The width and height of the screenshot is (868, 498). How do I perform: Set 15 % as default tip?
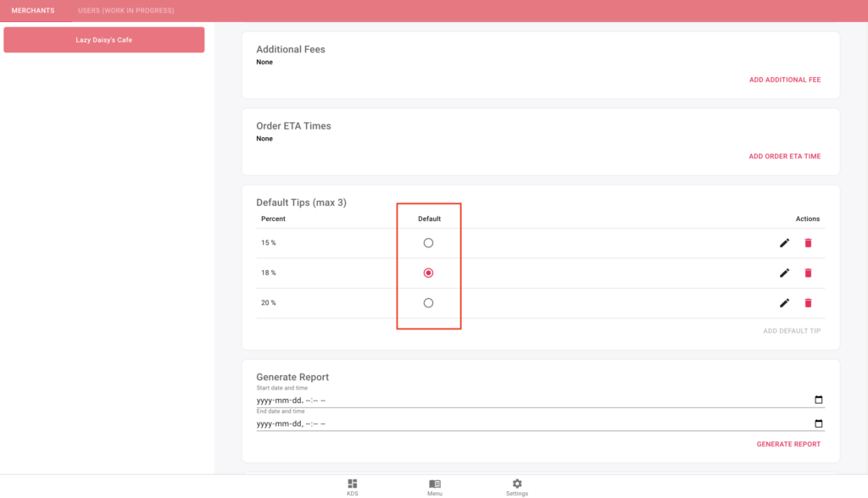point(428,243)
